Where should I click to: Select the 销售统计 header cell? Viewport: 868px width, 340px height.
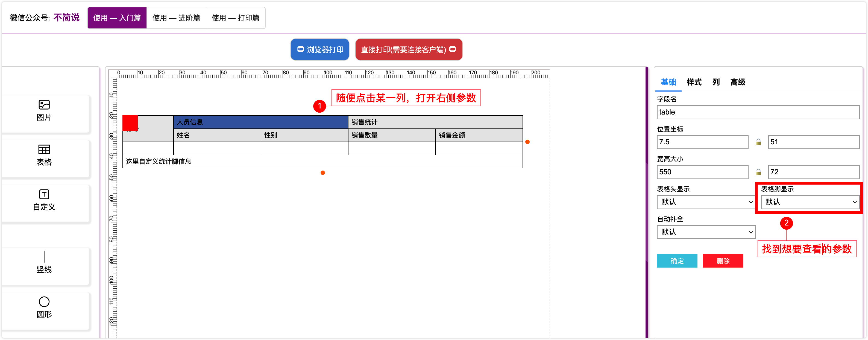(435, 122)
